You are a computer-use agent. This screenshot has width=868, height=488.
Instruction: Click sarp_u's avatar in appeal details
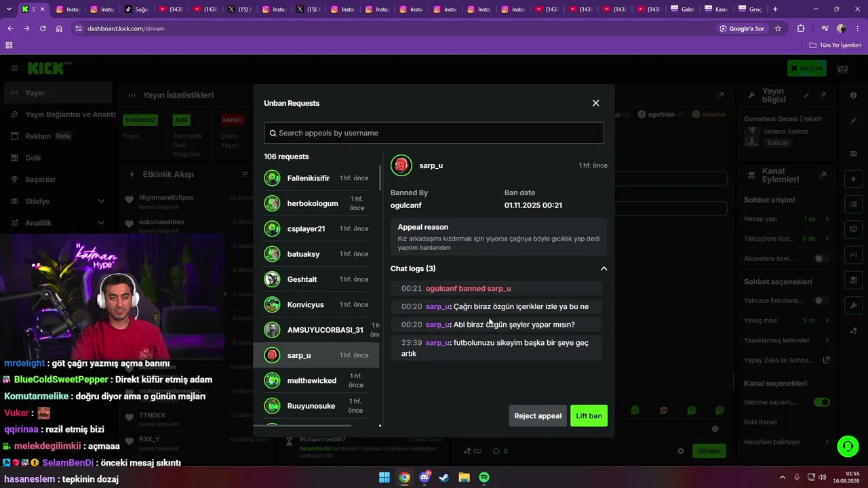pos(401,165)
